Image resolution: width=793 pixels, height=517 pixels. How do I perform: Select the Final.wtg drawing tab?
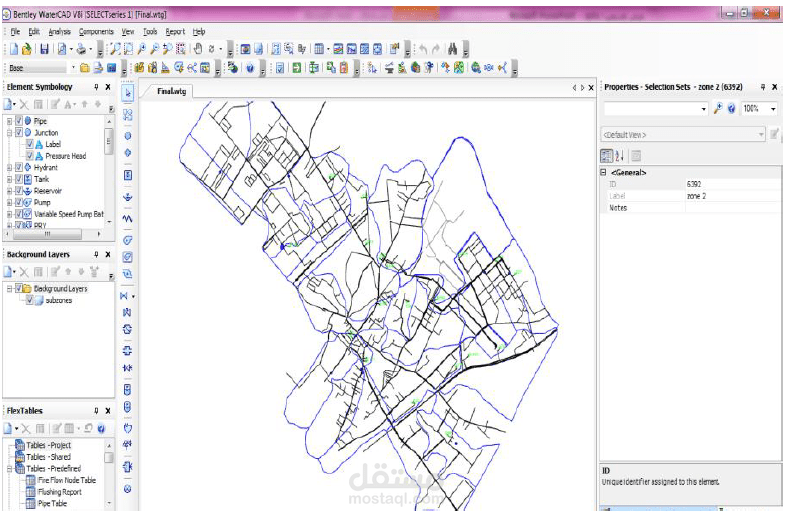(x=171, y=91)
